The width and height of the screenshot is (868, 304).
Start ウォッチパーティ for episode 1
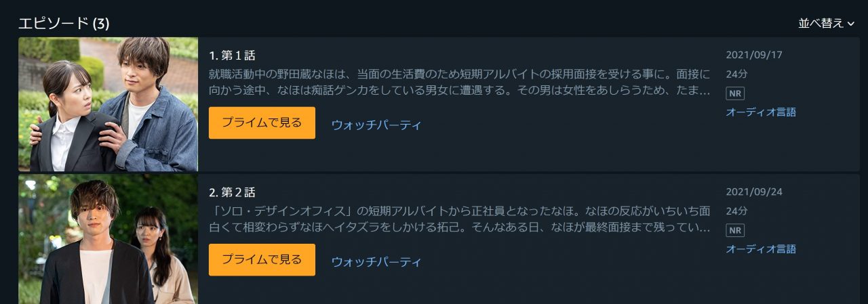pos(376,125)
